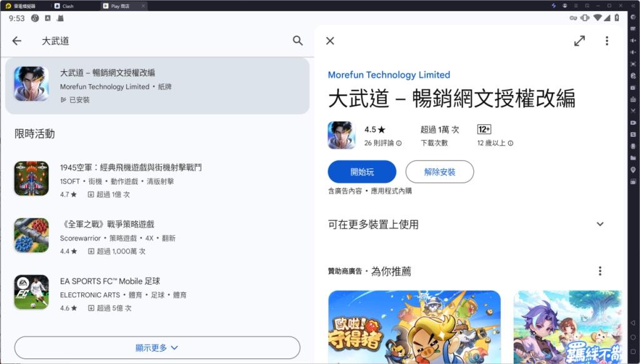Open the EA SPORTS FC Mobile icon

tap(31, 292)
